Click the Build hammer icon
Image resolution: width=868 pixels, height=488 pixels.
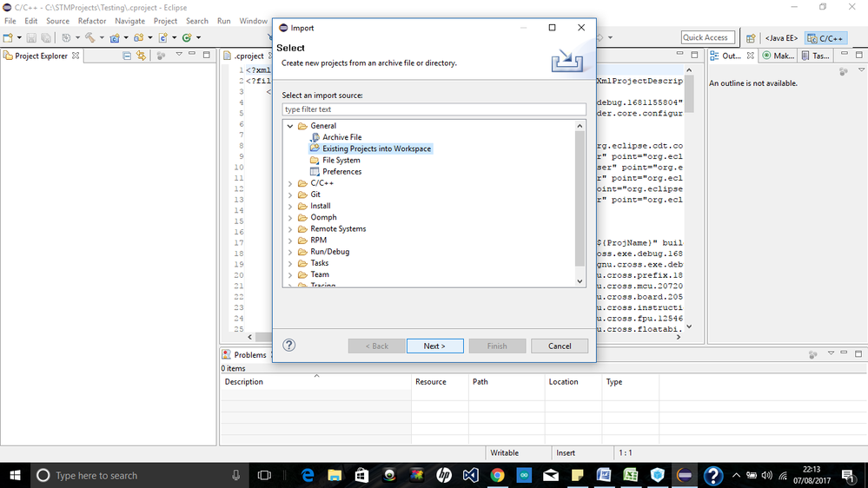point(89,37)
